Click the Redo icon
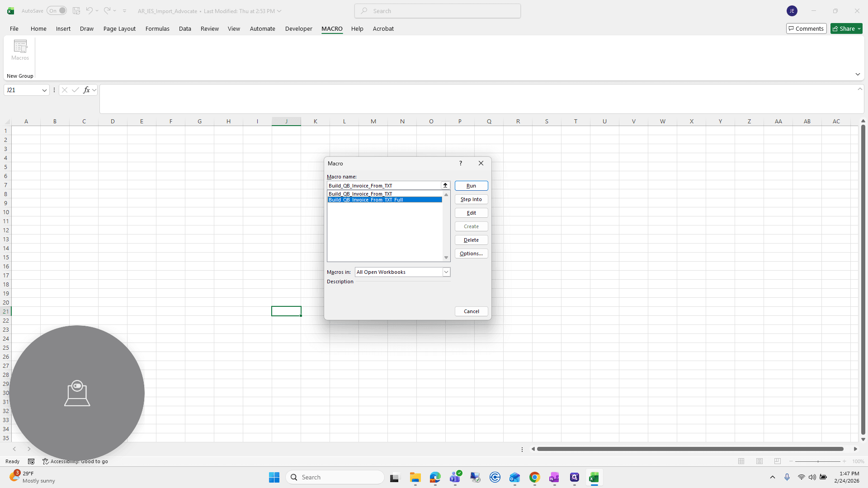 click(x=107, y=11)
